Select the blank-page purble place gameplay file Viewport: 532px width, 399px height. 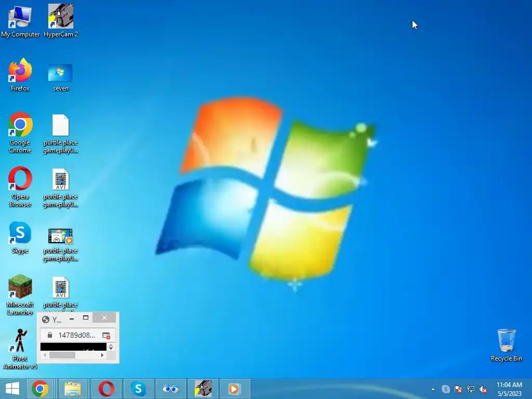tap(60, 134)
